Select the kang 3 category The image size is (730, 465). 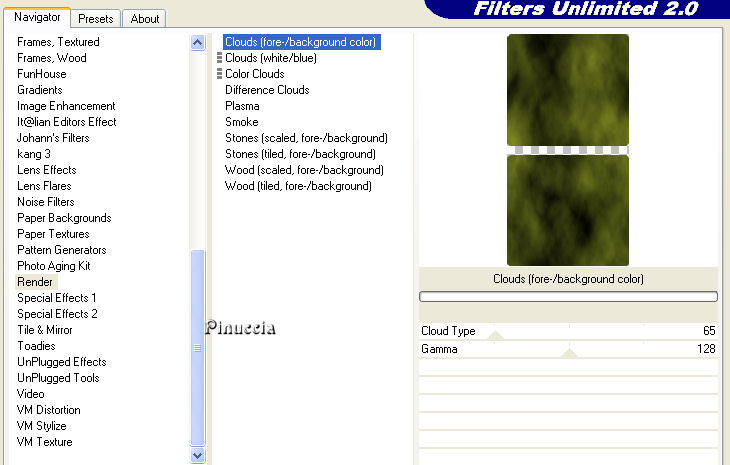34,154
